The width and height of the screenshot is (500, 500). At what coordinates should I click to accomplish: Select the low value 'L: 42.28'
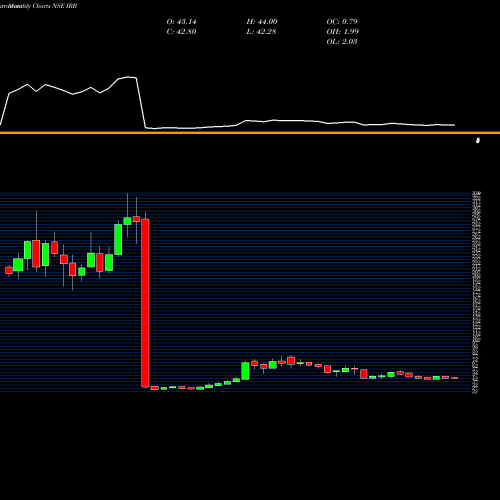tap(261, 32)
